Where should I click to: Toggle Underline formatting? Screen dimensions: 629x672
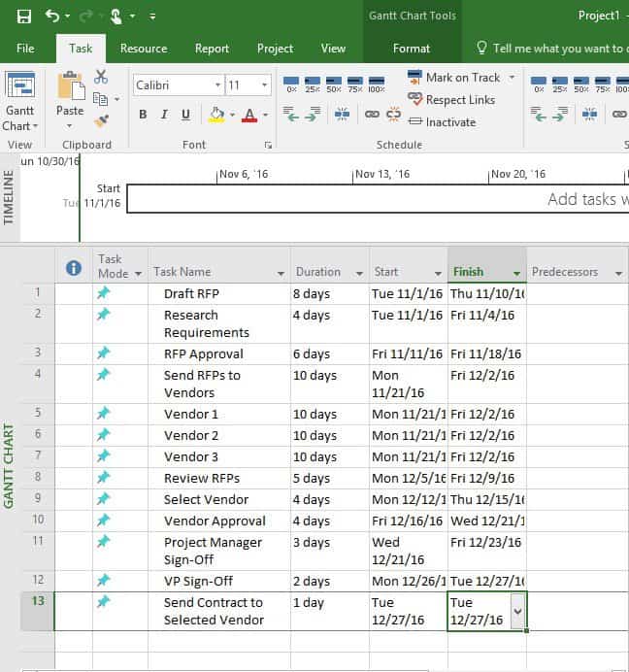(x=185, y=115)
